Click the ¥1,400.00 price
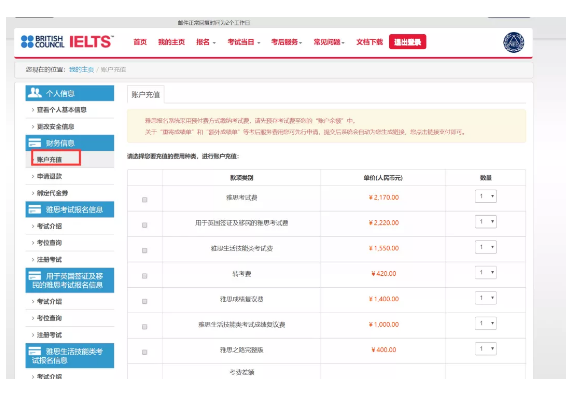The height and width of the screenshot is (398, 574). (x=384, y=299)
